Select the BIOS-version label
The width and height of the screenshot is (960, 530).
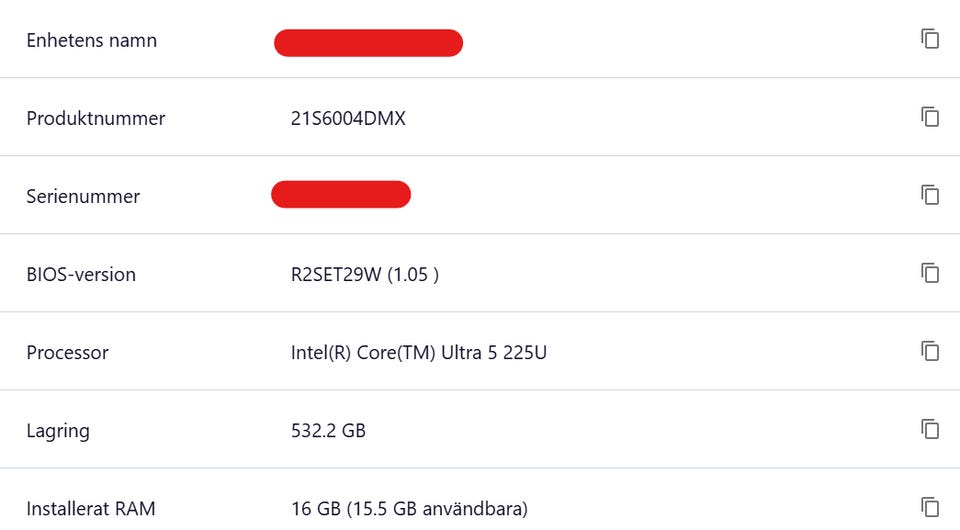[x=81, y=275]
